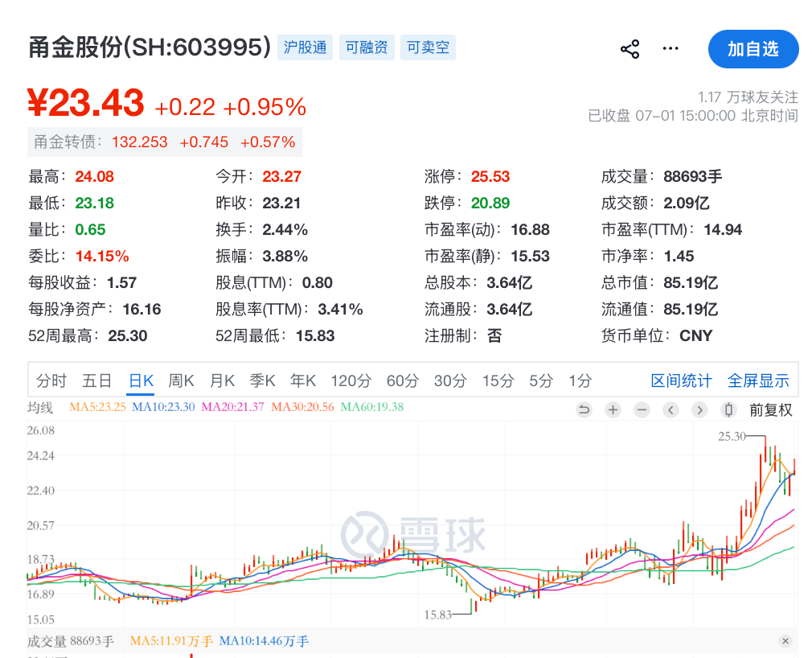Click the MA20:21.37 indicator label
Image resolution: width=812 pixels, height=658 pixels.
pos(232,407)
